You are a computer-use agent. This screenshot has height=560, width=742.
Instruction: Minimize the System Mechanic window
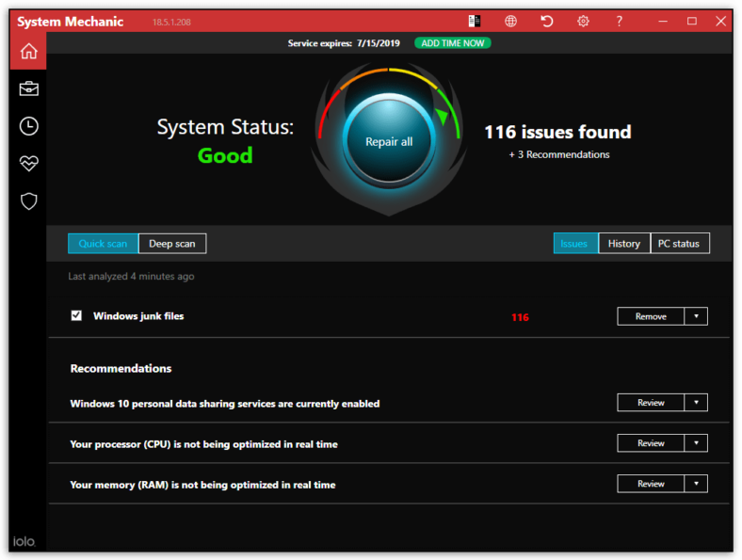click(663, 22)
